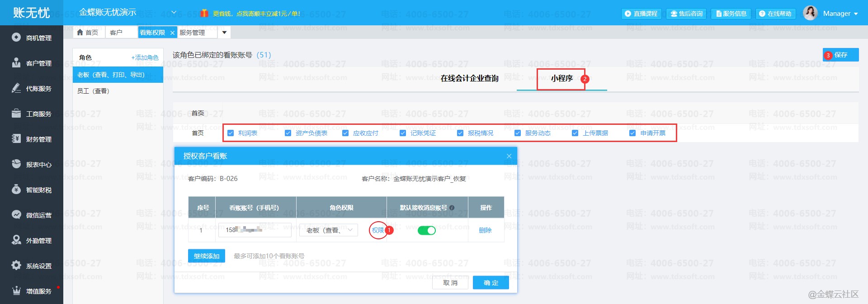Open the 报表中心 icon
The width and height of the screenshot is (868, 304).
point(16,164)
